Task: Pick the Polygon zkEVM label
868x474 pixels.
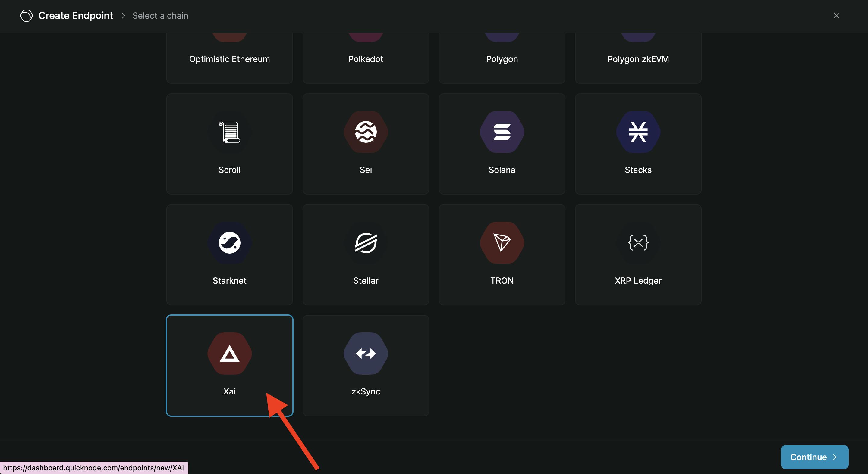Action: 638,59
